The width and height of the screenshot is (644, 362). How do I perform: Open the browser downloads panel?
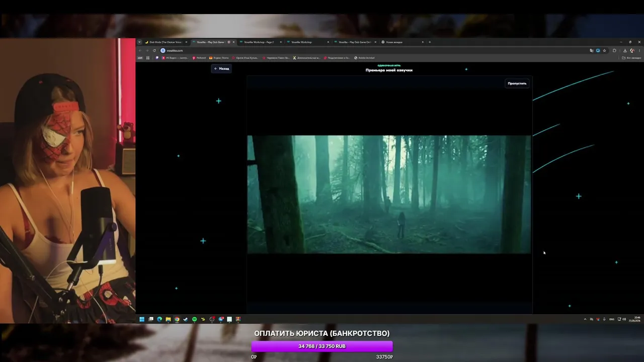click(625, 50)
